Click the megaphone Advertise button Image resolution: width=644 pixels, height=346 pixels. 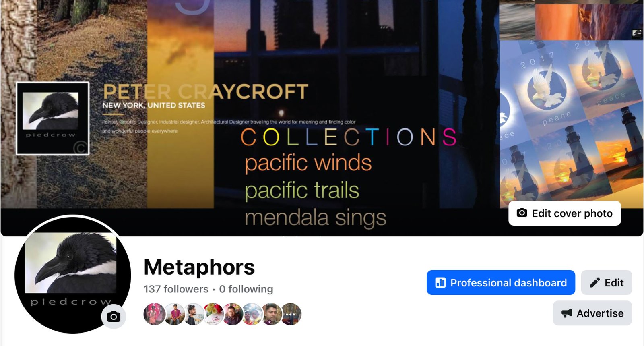point(592,313)
